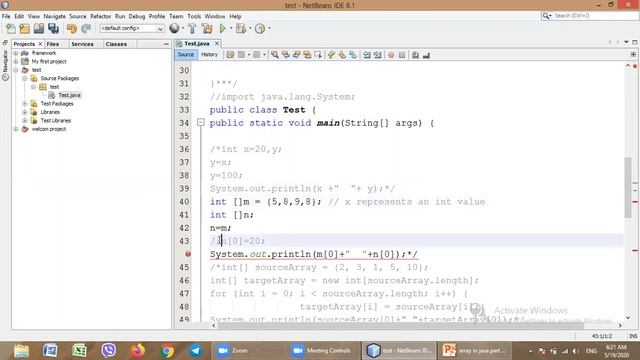Open the Profile Project dropdown arrow
Viewport: 640px width, 360px height.
(269, 29)
